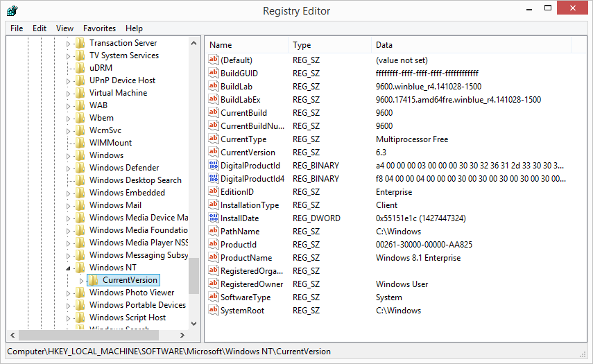Click tree horizontal scrollbar left arrow
This screenshot has width=593, height=364.
pyautogui.click(x=12, y=335)
